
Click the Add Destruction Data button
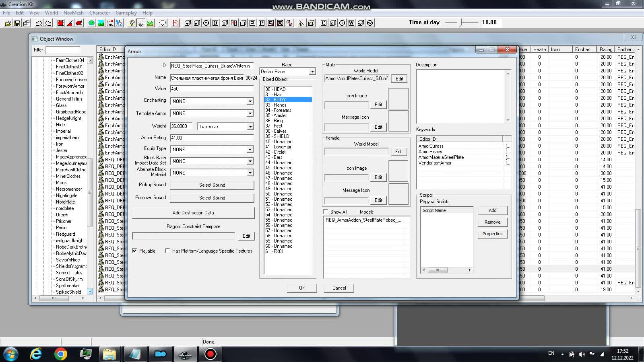coord(193,213)
